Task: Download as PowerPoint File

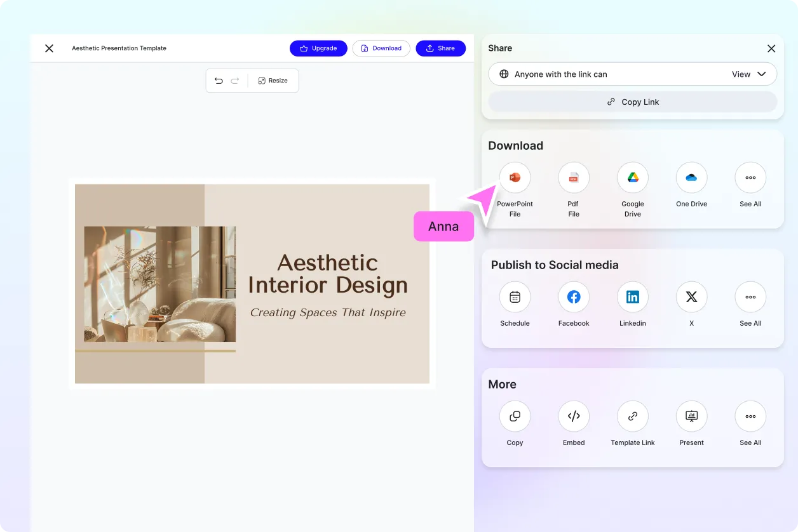Action: click(x=515, y=178)
